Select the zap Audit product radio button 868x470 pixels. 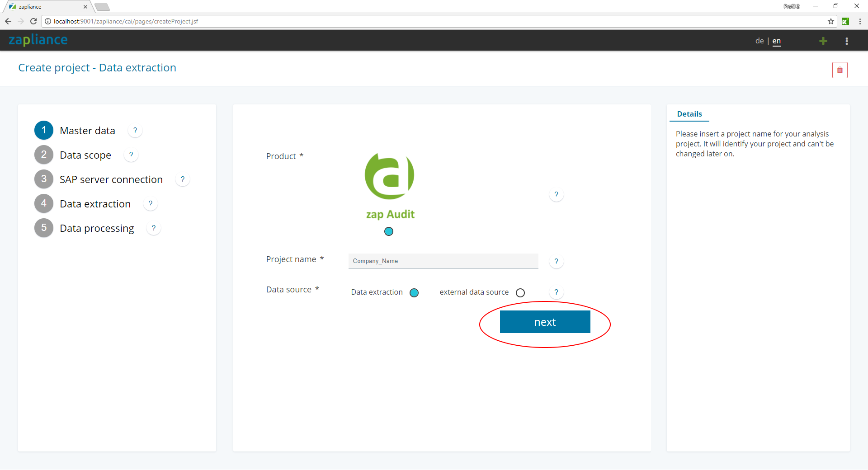pos(389,231)
